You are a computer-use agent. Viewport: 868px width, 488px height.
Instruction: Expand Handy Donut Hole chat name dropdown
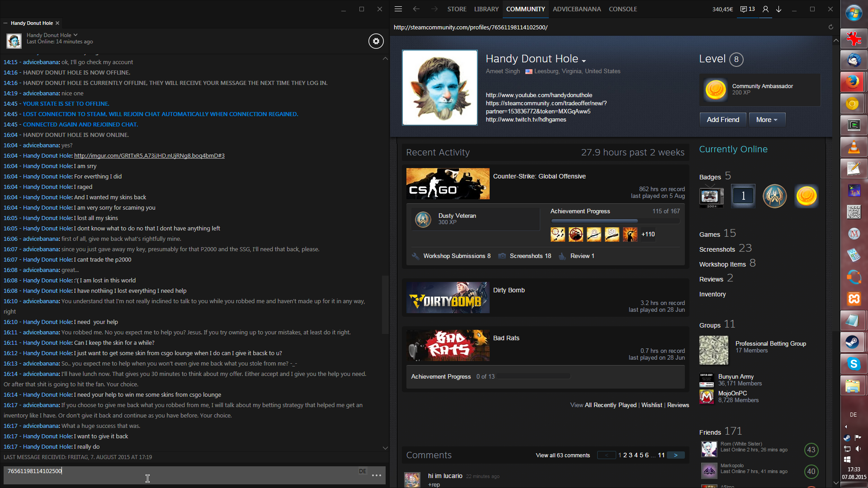[x=75, y=35]
